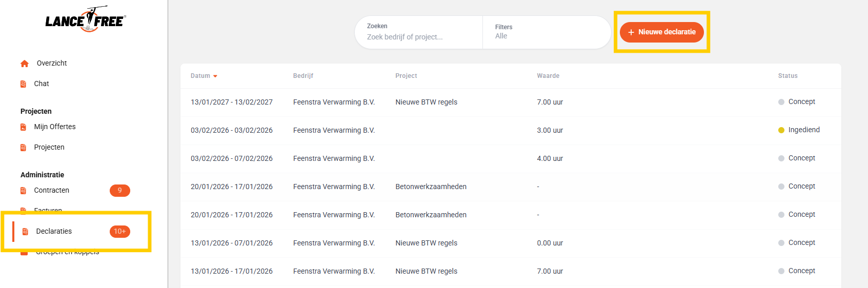Sort by Datum using the arrow

[x=215, y=76]
